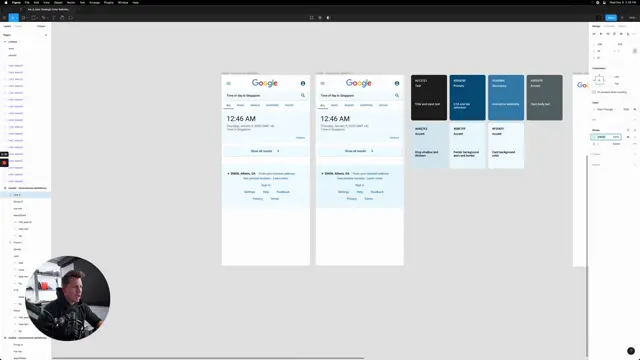Click the align bottom icon

628,34
